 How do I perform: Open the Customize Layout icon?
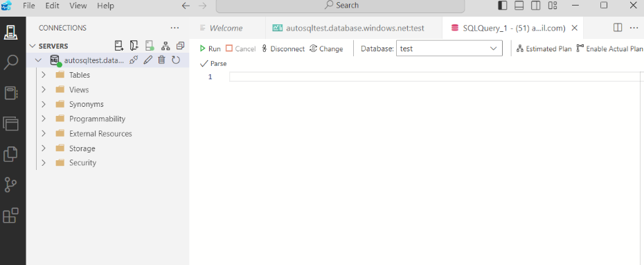553,6
